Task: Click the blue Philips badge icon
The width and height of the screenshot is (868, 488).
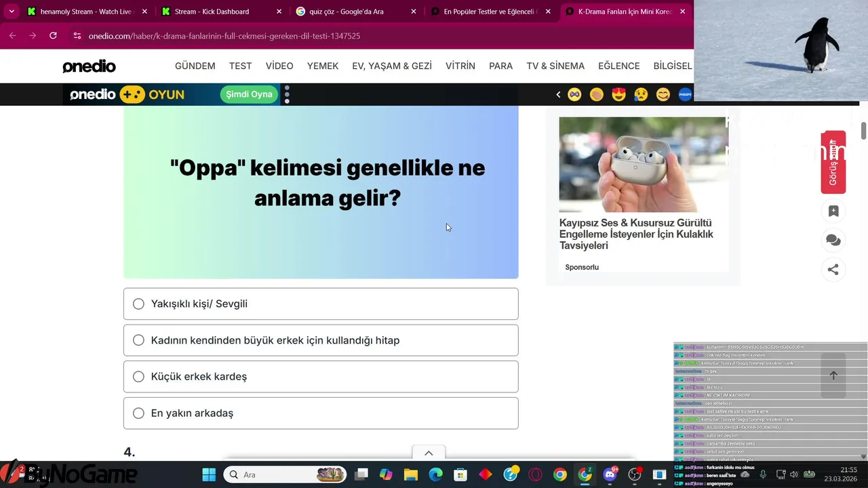Action: 685,95
